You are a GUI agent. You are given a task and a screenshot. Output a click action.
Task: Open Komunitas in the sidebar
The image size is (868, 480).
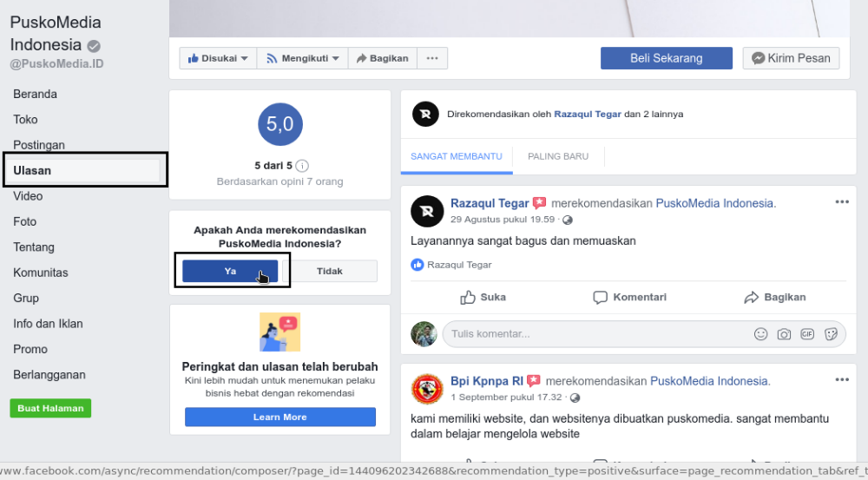tap(41, 273)
